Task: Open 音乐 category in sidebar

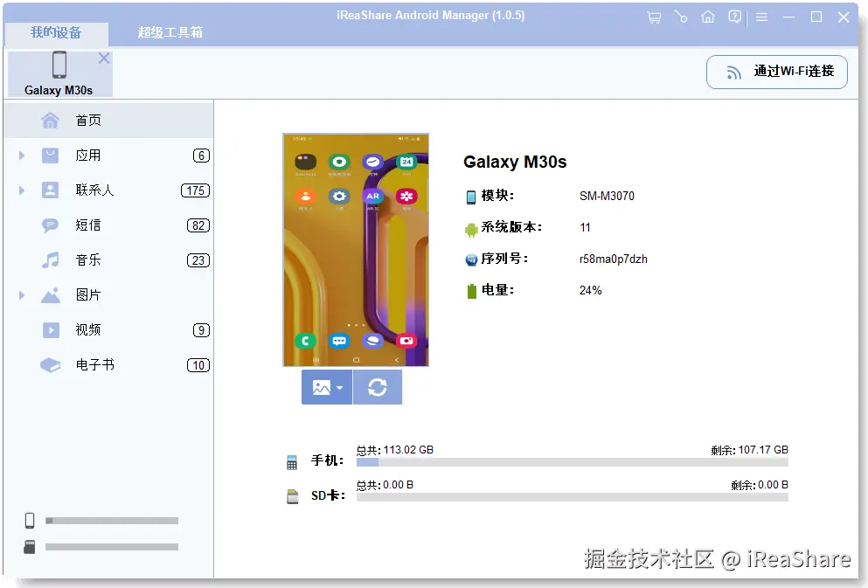Action: coord(108,260)
